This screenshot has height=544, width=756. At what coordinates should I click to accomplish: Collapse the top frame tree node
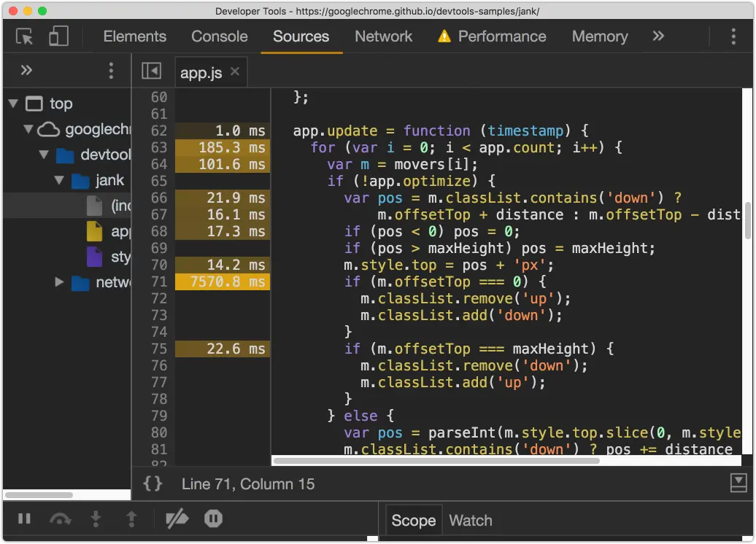(x=13, y=103)
